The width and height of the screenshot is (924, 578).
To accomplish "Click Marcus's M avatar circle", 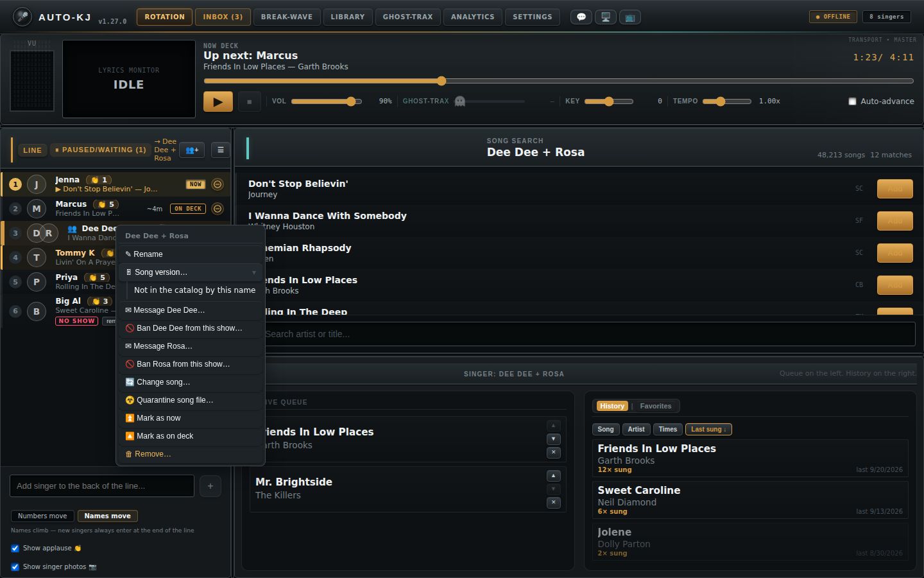I will click(x=37, y=209).
